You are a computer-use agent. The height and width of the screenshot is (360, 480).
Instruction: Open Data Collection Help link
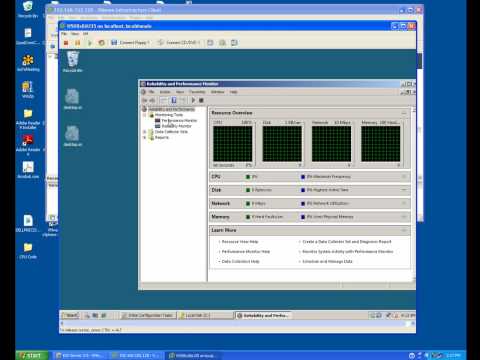(241, 262)
